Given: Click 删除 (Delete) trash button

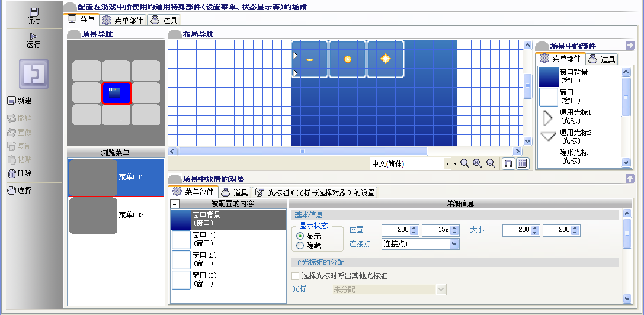Looking at the screenshot, I should click(20, 173).
